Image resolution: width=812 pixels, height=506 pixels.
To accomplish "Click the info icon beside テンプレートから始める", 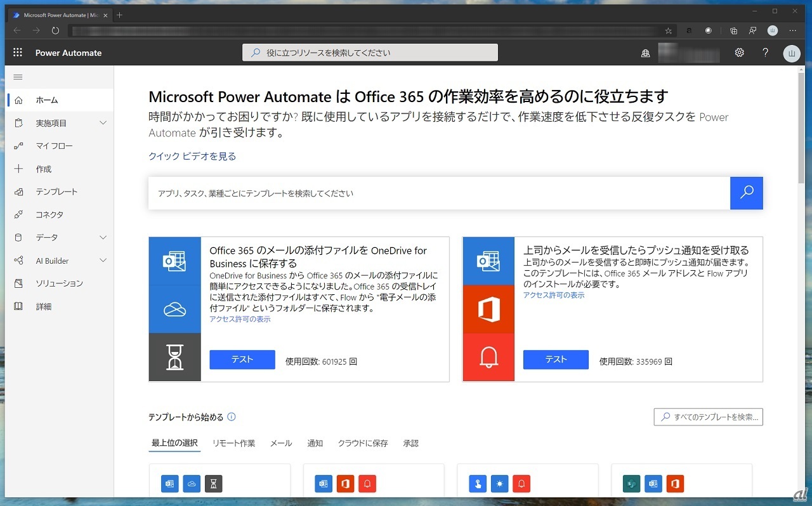I will coord(232,417).
